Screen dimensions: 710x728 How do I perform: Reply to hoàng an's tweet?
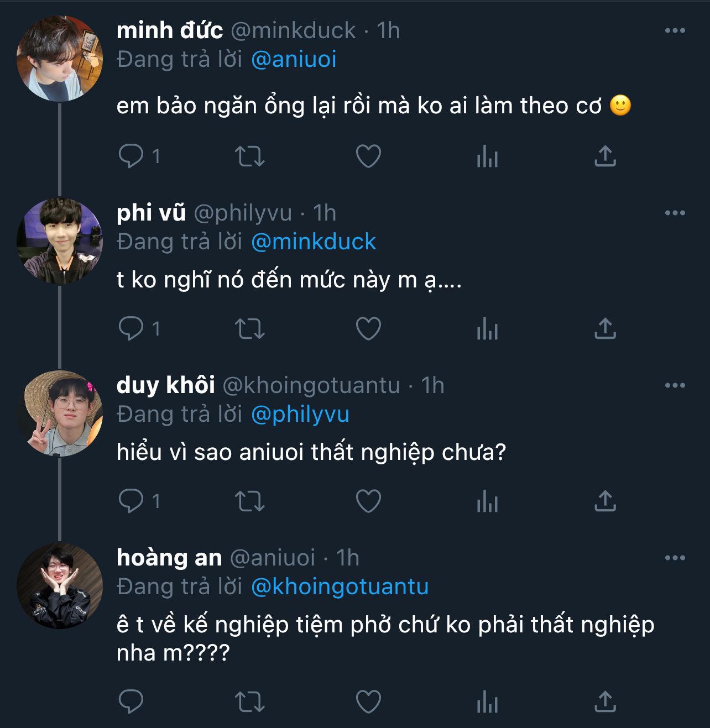click(131, 701)
